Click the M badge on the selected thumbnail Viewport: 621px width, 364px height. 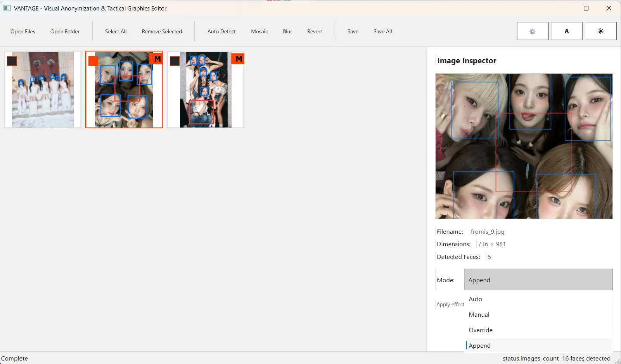click(x=157, y=59)
